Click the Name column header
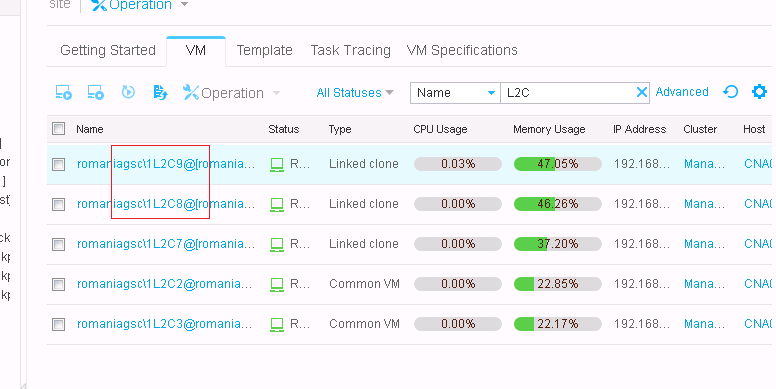Screen dimensions: 776x389 tap(90, 130)
